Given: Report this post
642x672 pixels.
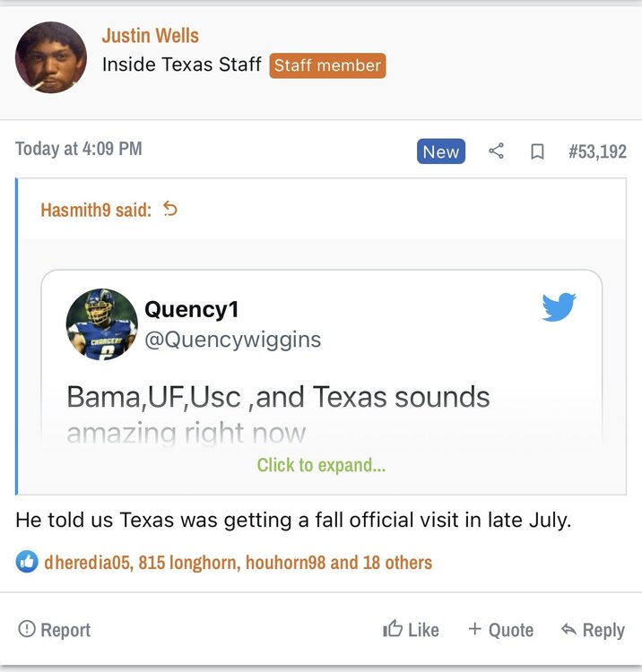Looking at the screenshot, I should pos(55,630).
